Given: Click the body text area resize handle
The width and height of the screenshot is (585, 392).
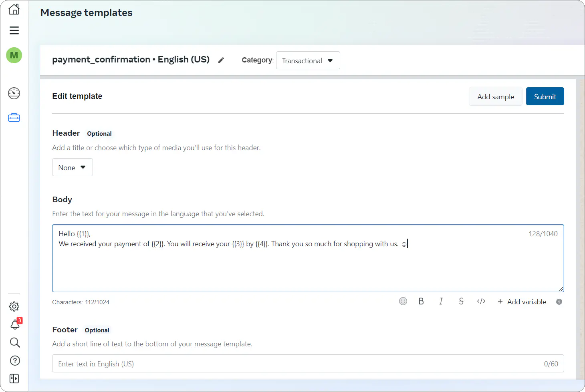Looking at the screenshot, I should 561,289.
